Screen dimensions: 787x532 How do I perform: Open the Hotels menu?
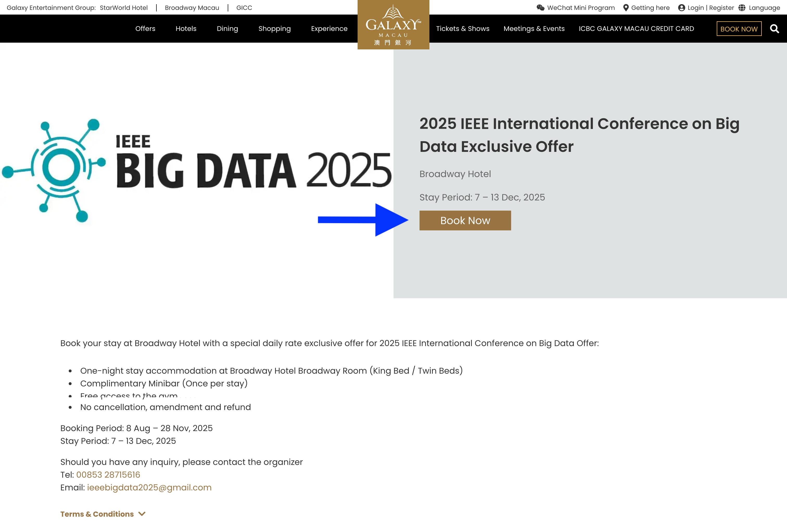(x=186, y=29)
